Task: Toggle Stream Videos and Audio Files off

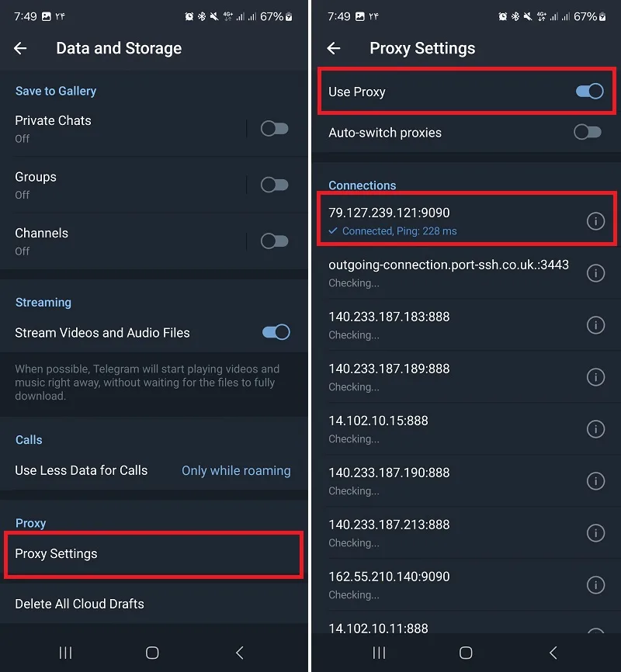Action: tap(276, 332)
